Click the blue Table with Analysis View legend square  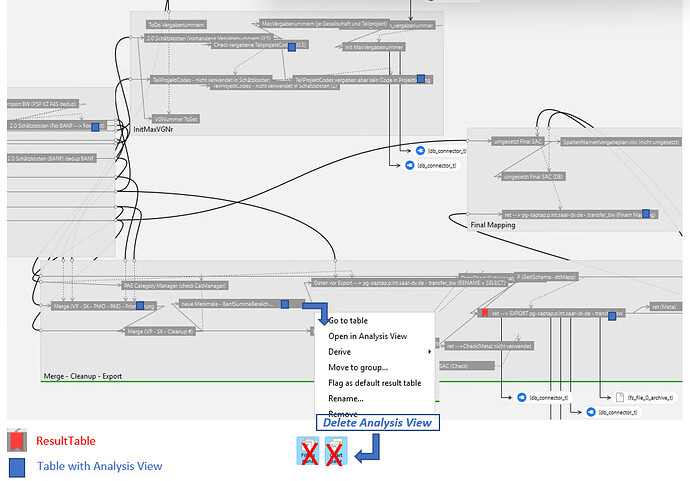click(16, 466)
